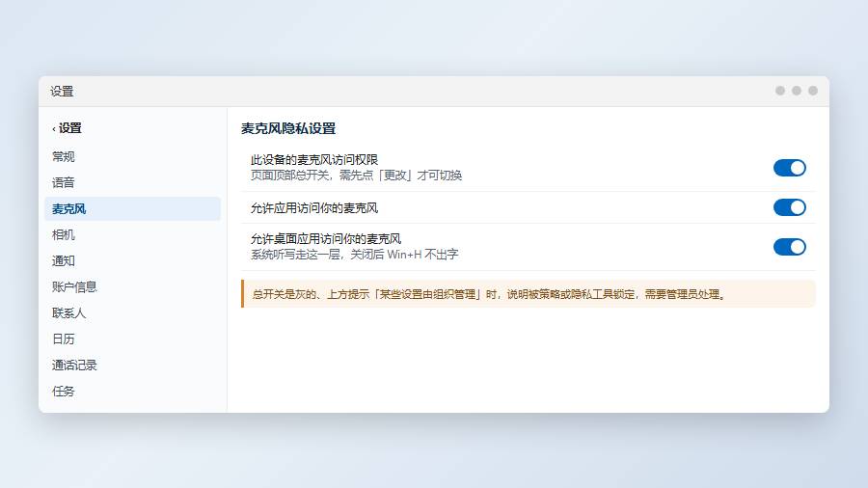The width and height of the screenshot is (868, 488).
Task: Open the 任务 section
Action: pyautogui.click(x=132, y=391)
